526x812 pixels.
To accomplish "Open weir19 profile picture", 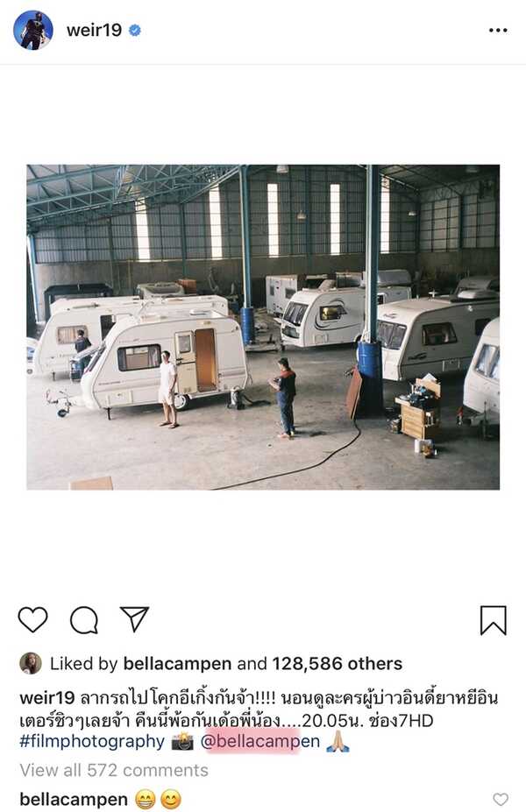I will (33, 30).
